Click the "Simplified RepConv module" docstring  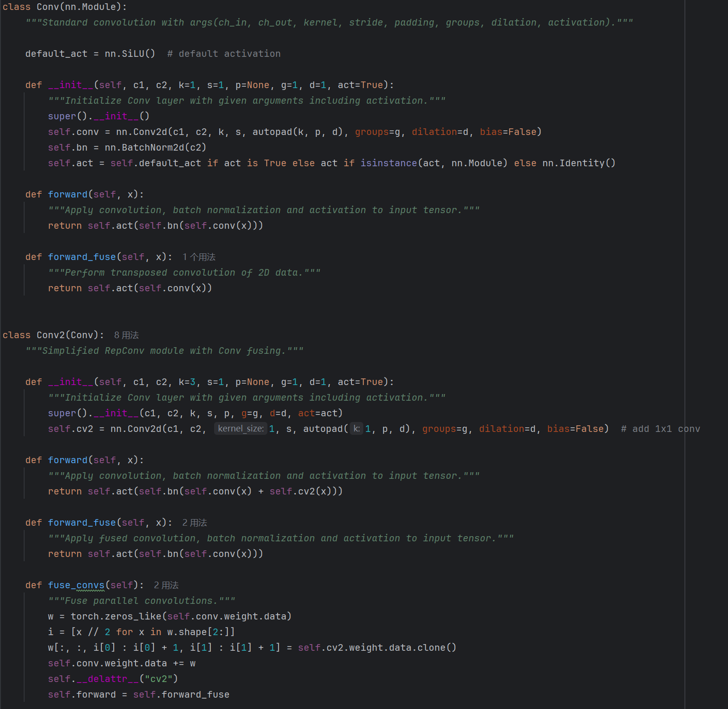pos(164,351)
